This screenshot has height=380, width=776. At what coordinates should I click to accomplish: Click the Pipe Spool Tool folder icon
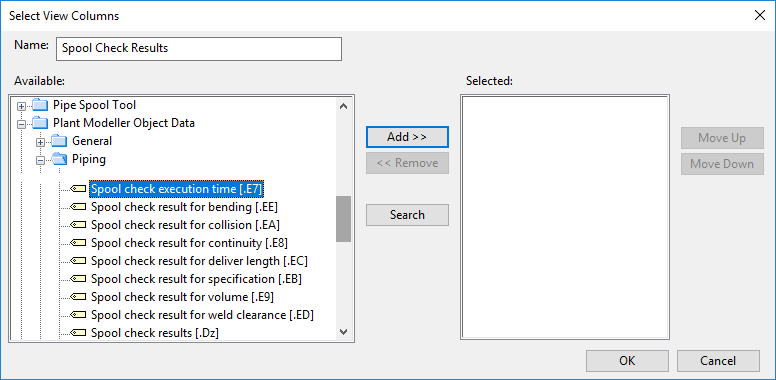point(41,105)
